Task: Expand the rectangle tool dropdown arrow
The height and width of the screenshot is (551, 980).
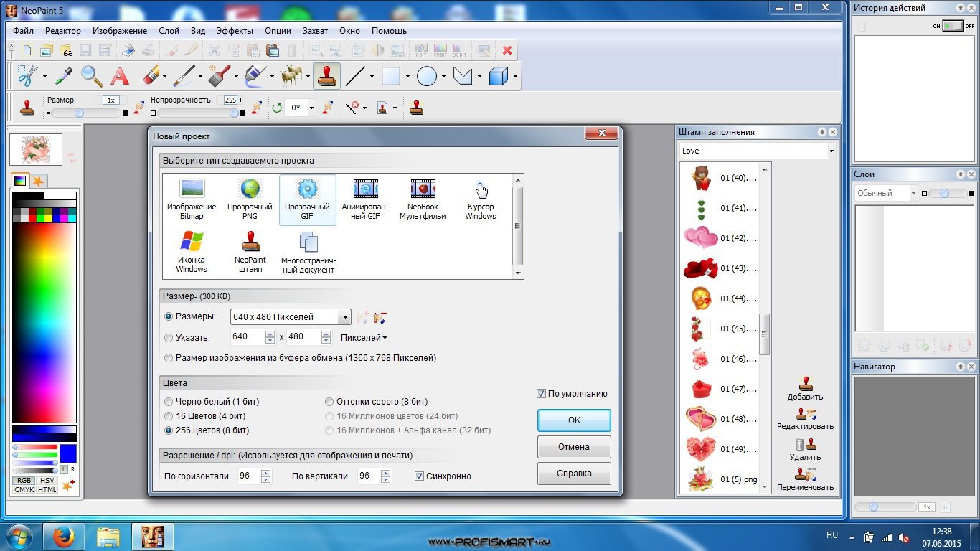Action: (407, 76)
